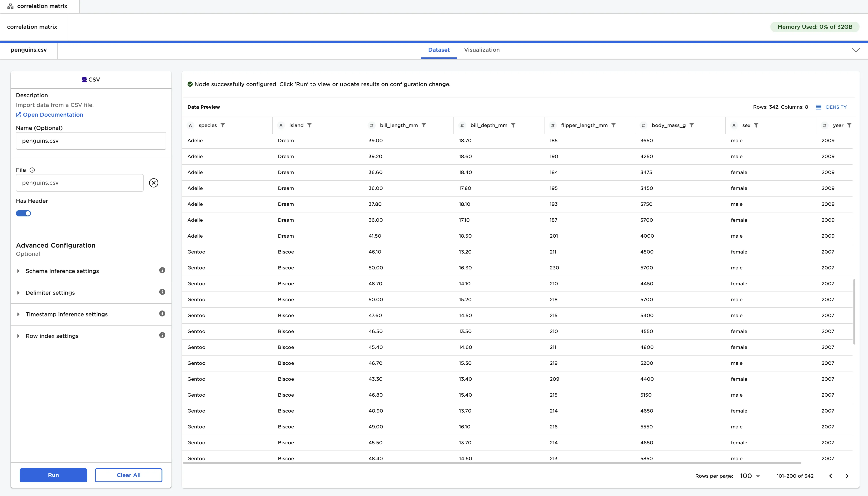The image size is (868, 496).
Task: Open Documentation for the CSV node
Action: [49, 114]
